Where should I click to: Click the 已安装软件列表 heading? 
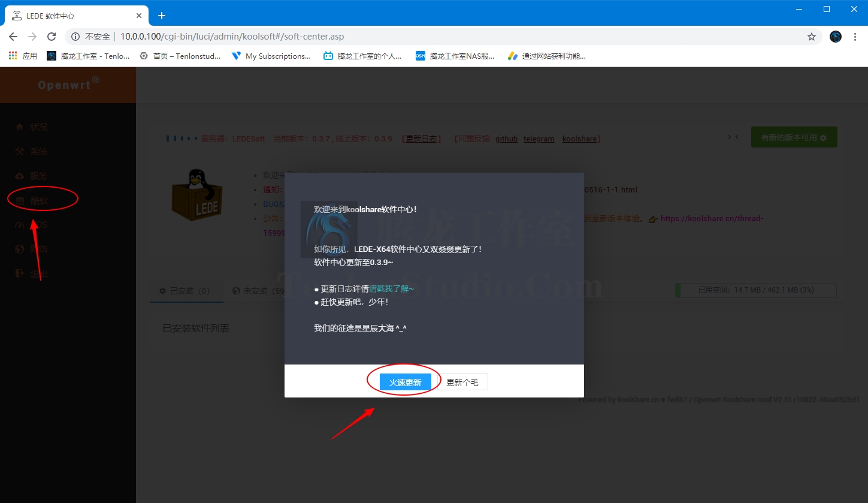coord(196,329)
